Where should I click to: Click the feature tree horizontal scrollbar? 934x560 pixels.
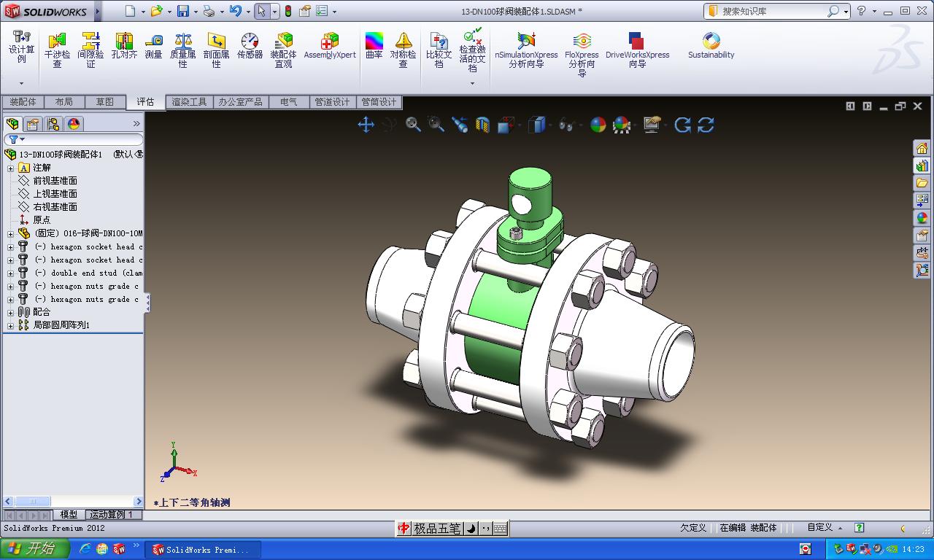pos(73,502)
